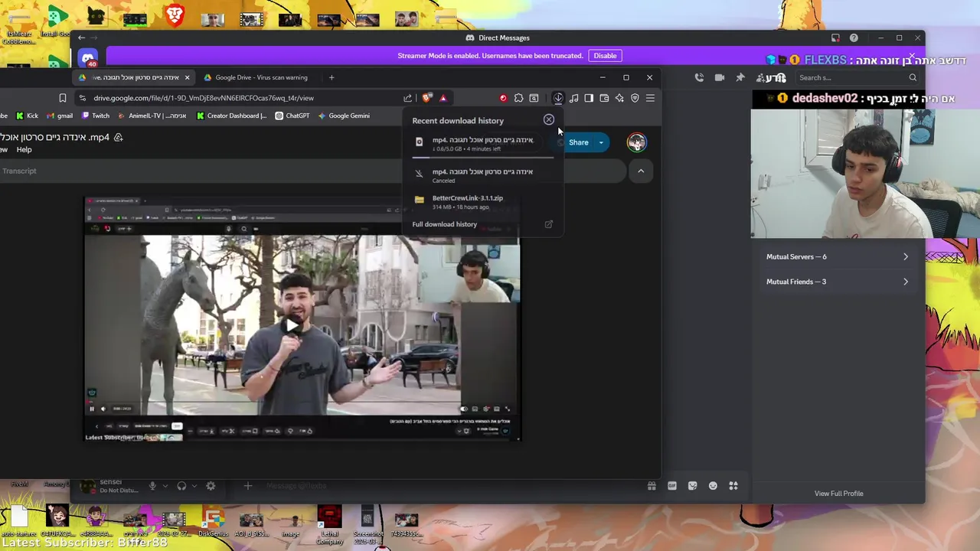
Task: Play the video with center play button
Action: pyautogui.click(x=291, y=325)
